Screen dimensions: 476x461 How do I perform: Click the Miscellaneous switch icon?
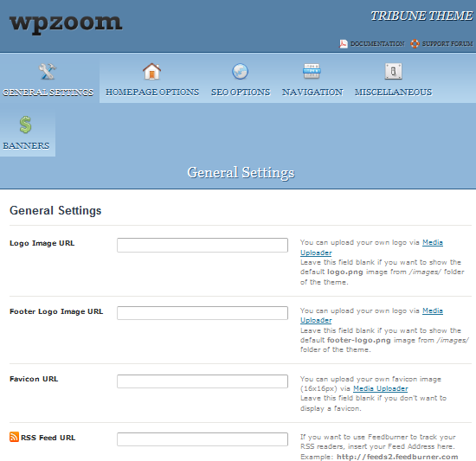point(394,72)
